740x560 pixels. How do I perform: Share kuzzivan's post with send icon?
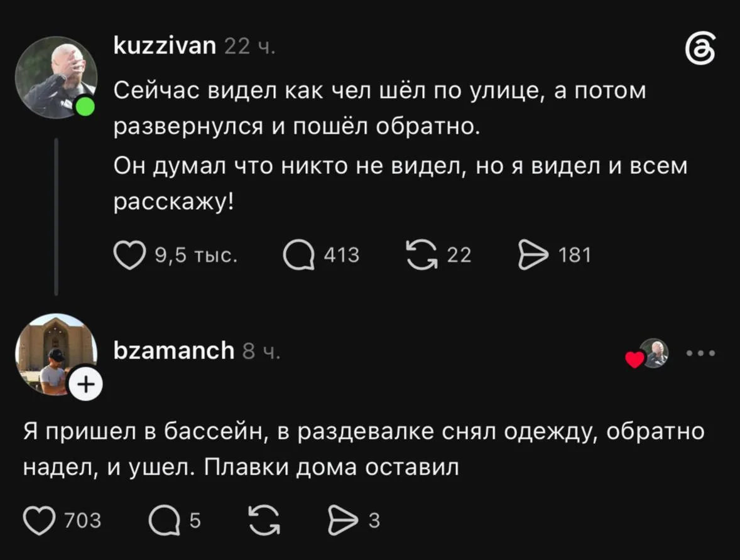[x=533, y=255]
